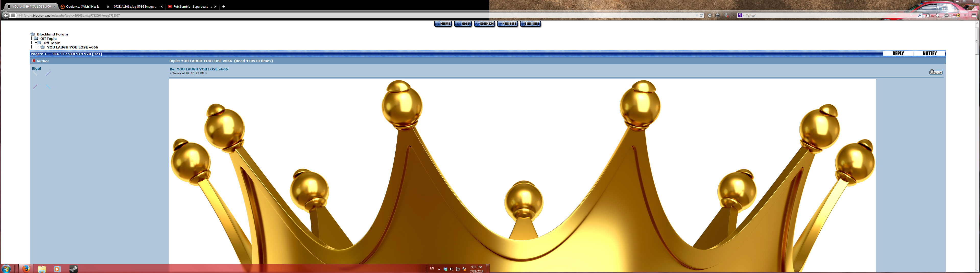This screenshot has width=980, height=273.
Task: Click the magnifier icon in the search box
Action: click(919, 15)
